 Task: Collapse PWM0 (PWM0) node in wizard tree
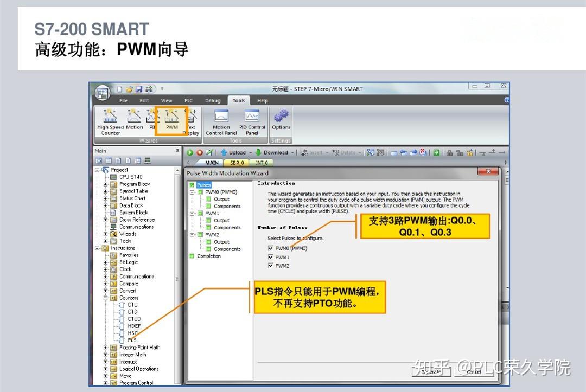[192, 192]
